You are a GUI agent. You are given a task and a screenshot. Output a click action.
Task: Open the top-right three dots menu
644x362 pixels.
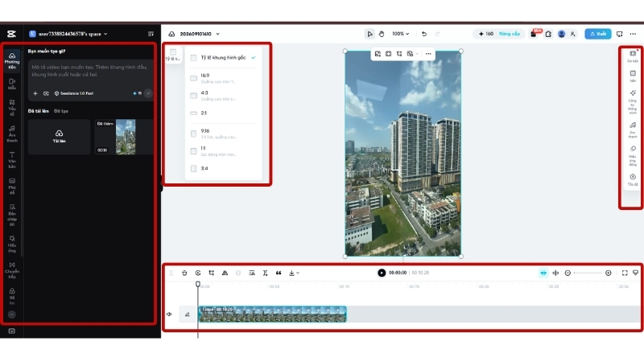coord(633,34)
